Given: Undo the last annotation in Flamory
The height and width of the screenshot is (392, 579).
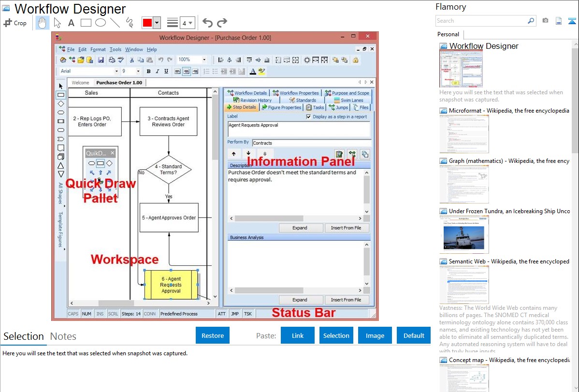Looking at the screenshot, I should pyautogui.click(x=207, y=23).
